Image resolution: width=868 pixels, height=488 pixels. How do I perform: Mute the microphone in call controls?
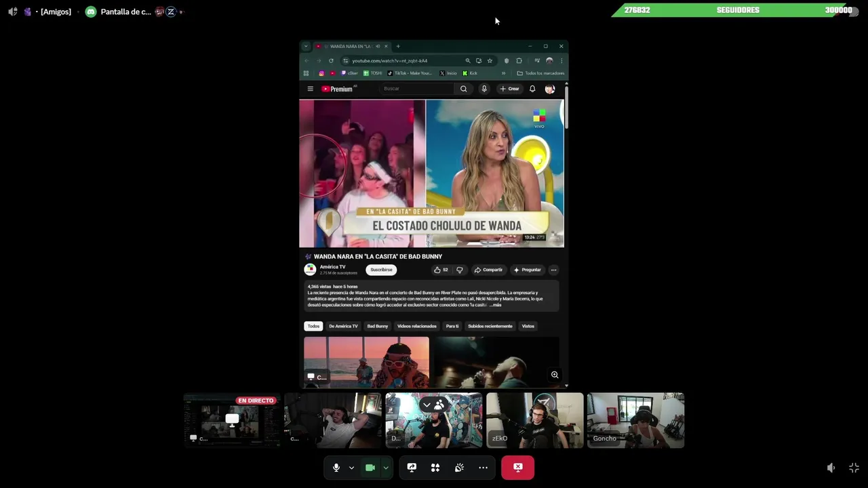point(336,468)
